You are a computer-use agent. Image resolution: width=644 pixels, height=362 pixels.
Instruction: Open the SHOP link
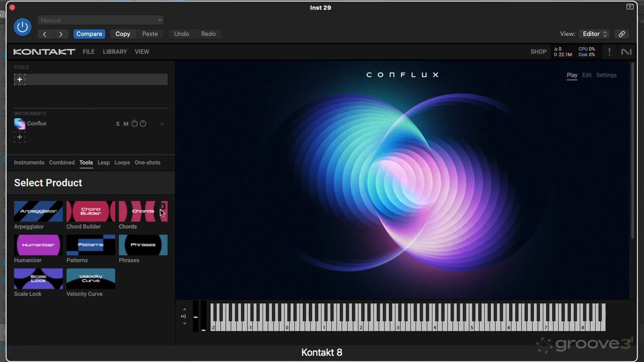538,52
